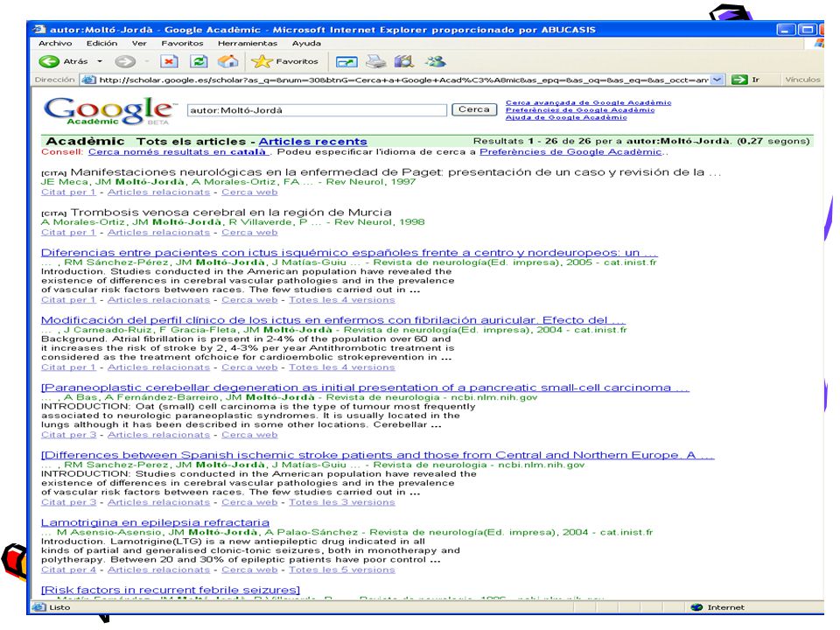Click the Listo status bar text
Viewport: 840px width, 630px height.
point(59,607)
